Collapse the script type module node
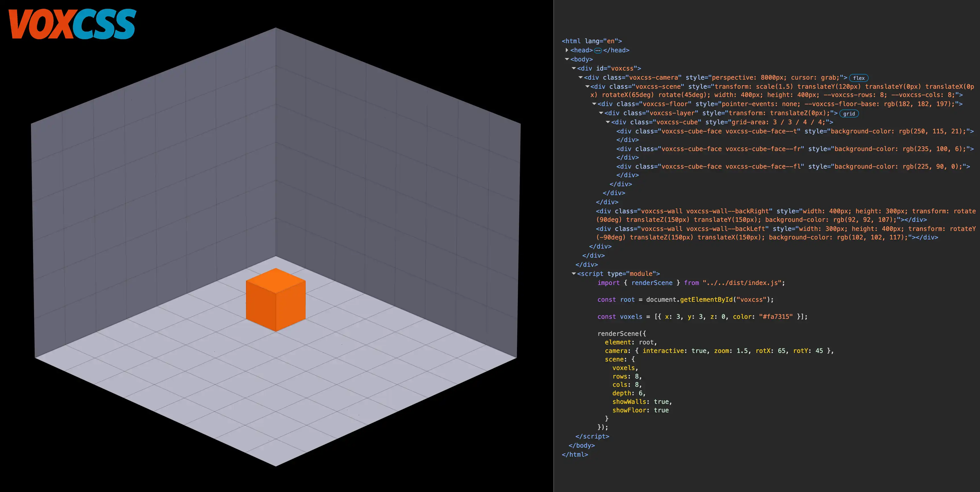The width and height of the screenshot is (980, 492). [574, 274]
